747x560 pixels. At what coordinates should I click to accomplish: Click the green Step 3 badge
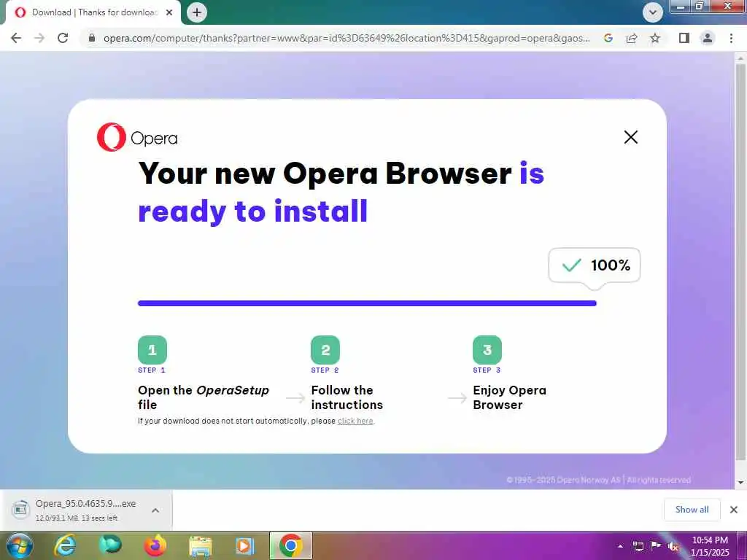pyautogui.click(x=487, y=350)
